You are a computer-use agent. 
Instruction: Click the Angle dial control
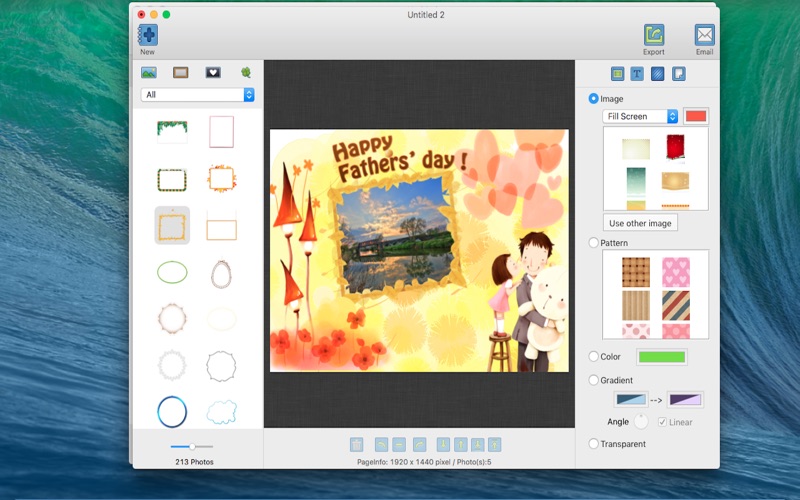(x=641, y=421)
